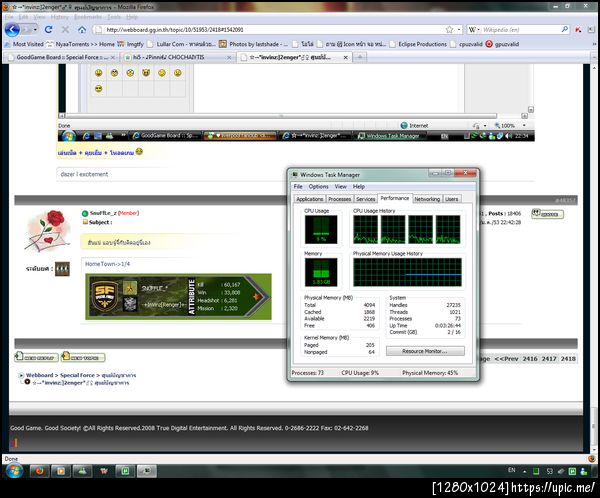Click the Stop loading X icon
The height and width of the screenshot is (498, 600).
click(65, 29)
